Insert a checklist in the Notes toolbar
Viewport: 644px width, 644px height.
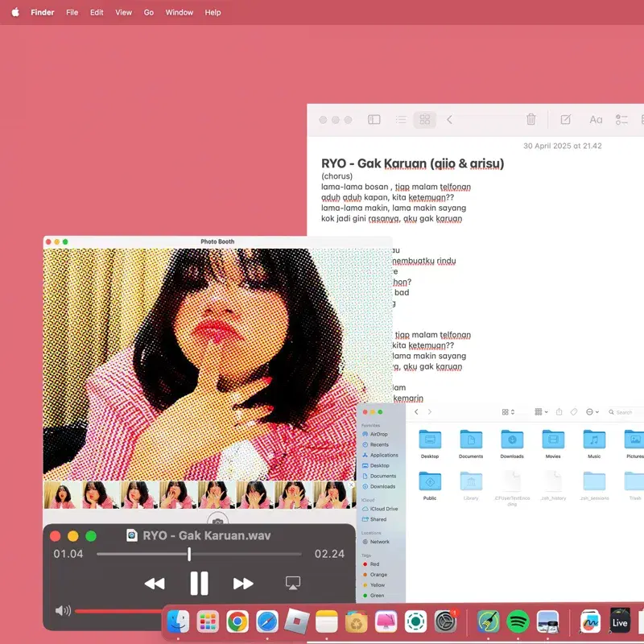pos(621,119)
